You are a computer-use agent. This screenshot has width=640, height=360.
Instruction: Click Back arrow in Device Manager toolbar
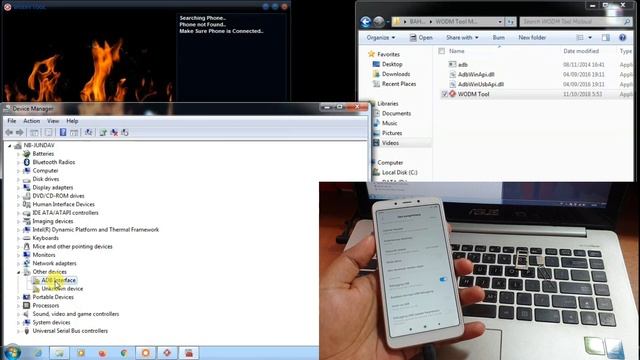(9, 132)
